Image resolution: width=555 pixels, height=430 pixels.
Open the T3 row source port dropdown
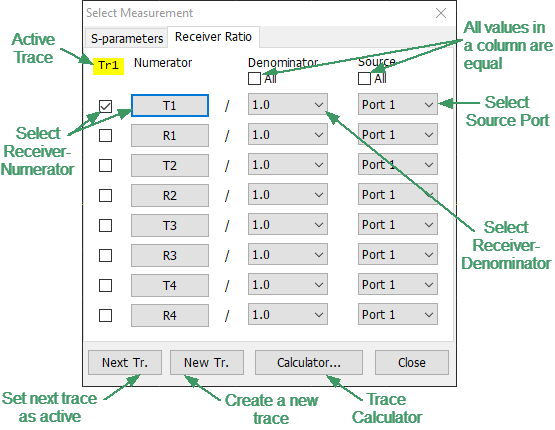click(x=398, y=224)
